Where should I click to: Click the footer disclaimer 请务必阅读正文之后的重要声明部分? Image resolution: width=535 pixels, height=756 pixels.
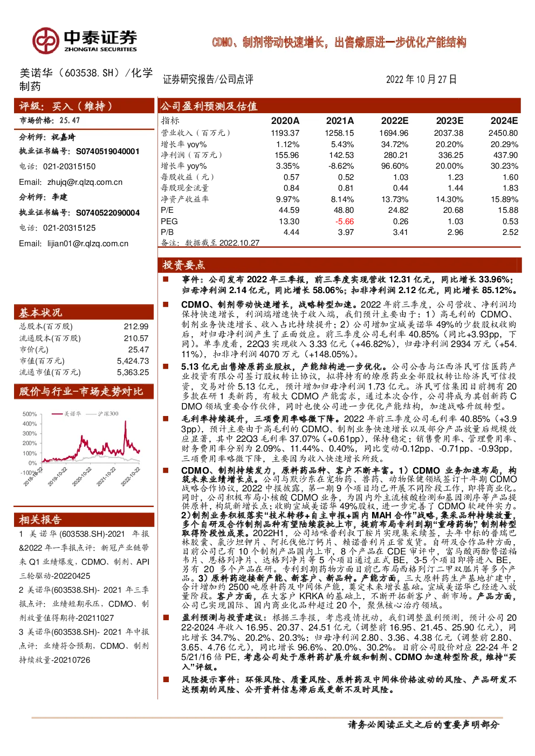pos(424,724)
